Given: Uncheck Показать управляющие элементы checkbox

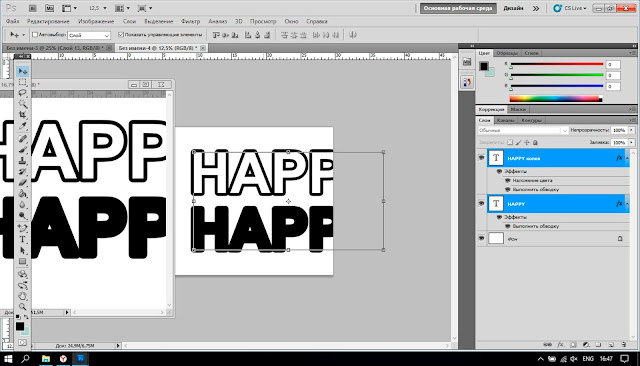Looking at the screenshot, I should 121,35.
